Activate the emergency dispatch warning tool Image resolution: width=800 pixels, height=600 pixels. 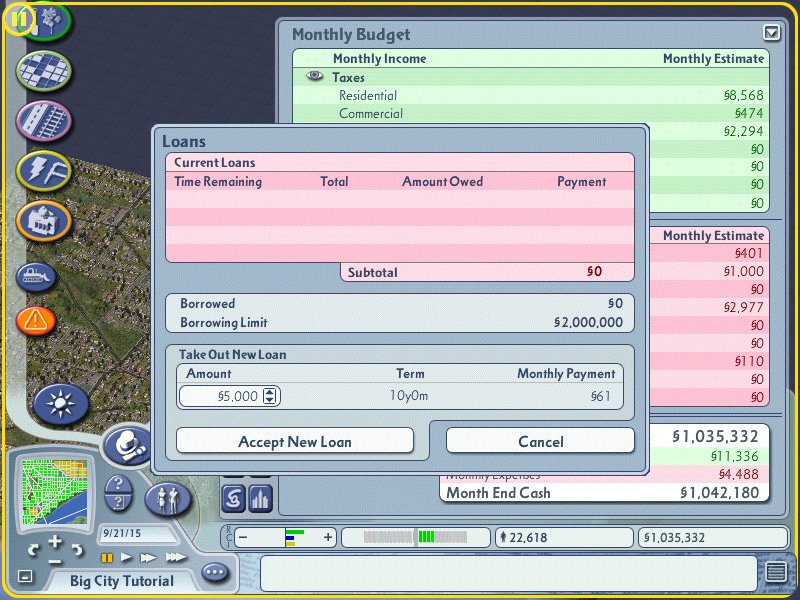(x=36, y=320)
